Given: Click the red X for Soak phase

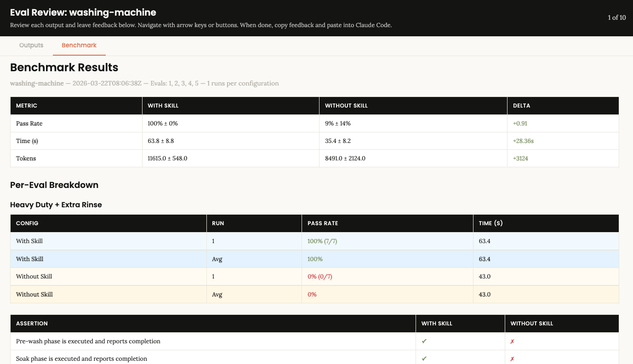Looking at the screenshot, I should (512, 359).
